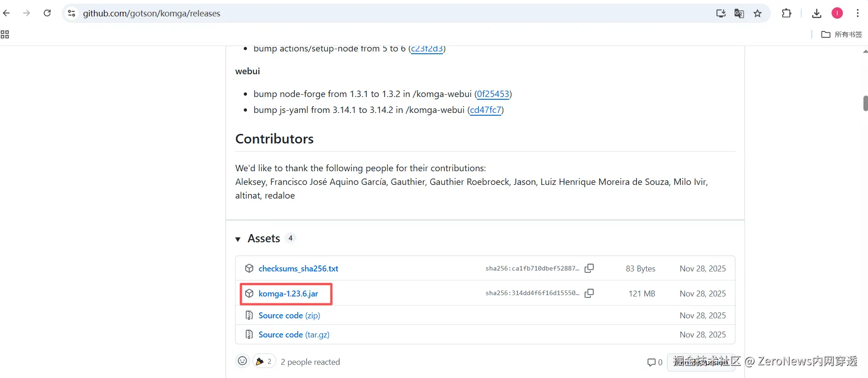
Task: Open the 所有书签 bookmarks folder
Action: 842,35
